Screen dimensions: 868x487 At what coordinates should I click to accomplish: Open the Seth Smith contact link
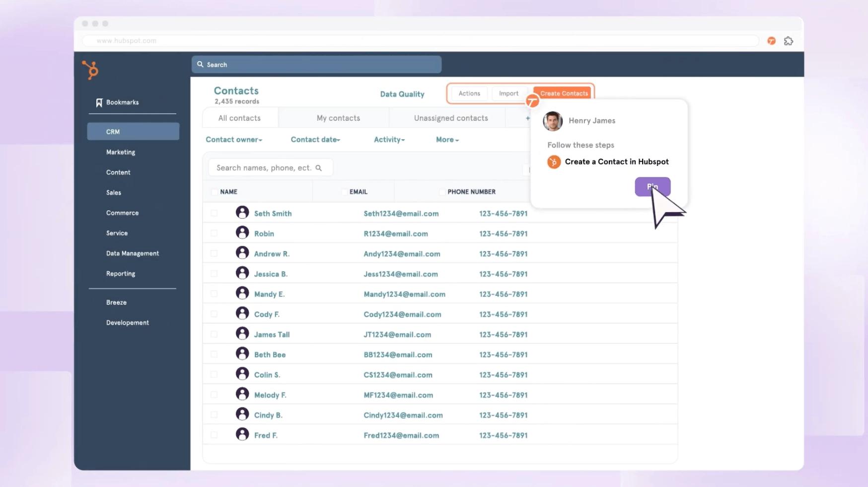(273, 214)
